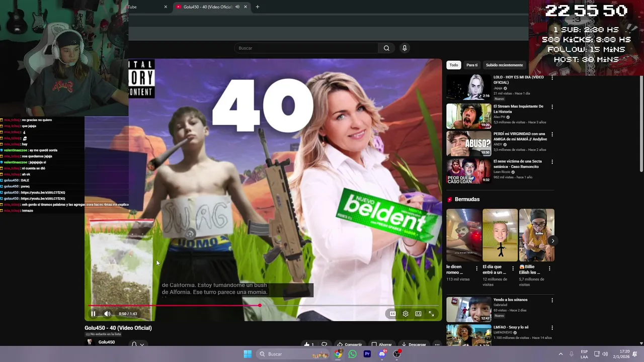Click the video title Golu450 - 40 (Video Oficial)
Image resolution: width=644 pixels, height=362 pixels.
118,328
